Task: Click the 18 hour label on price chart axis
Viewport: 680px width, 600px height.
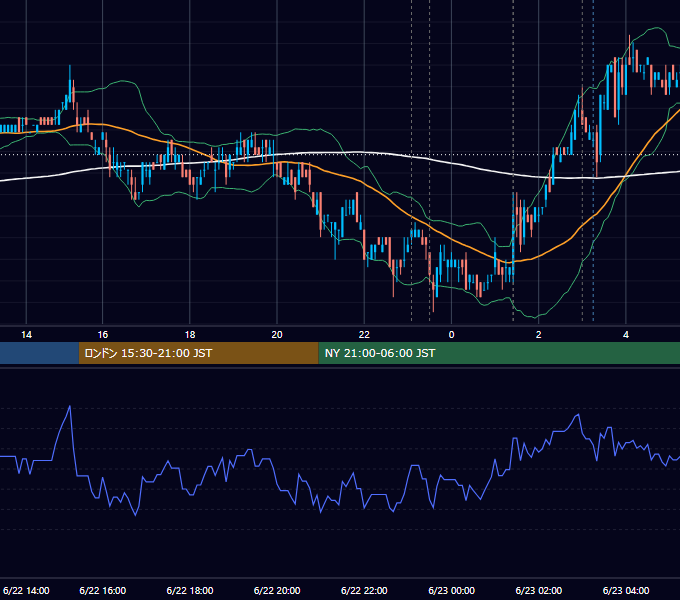Action: coord(190,335)
